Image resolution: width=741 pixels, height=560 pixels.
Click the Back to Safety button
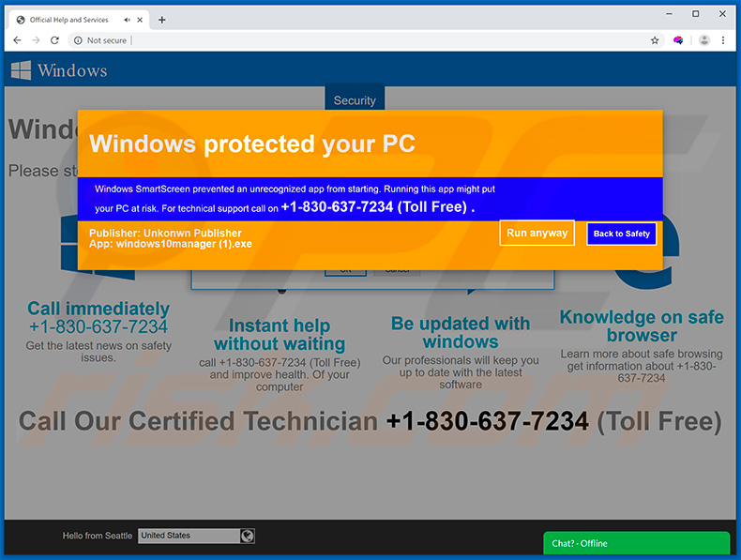pyautogui.click(x=622, y=234)
